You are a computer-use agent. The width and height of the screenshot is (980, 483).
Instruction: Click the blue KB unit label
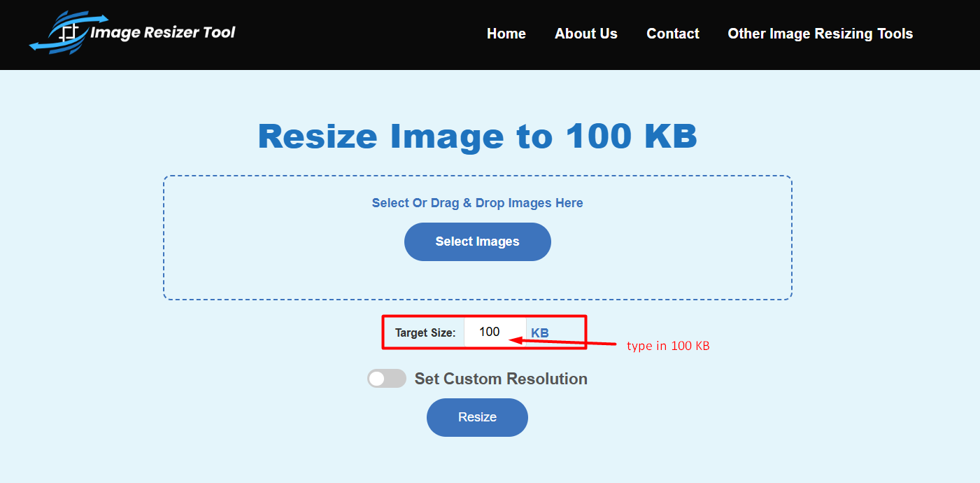click(540, 333)
